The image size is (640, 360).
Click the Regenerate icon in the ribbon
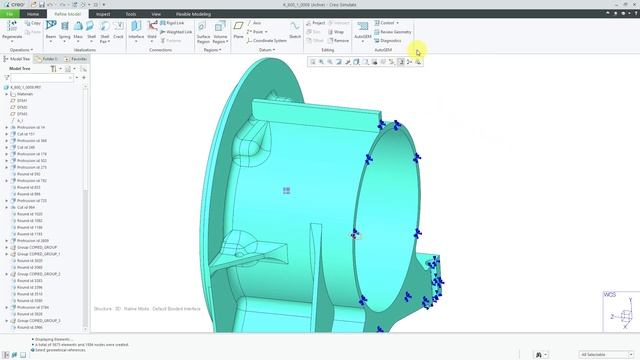tap(12, 26)
